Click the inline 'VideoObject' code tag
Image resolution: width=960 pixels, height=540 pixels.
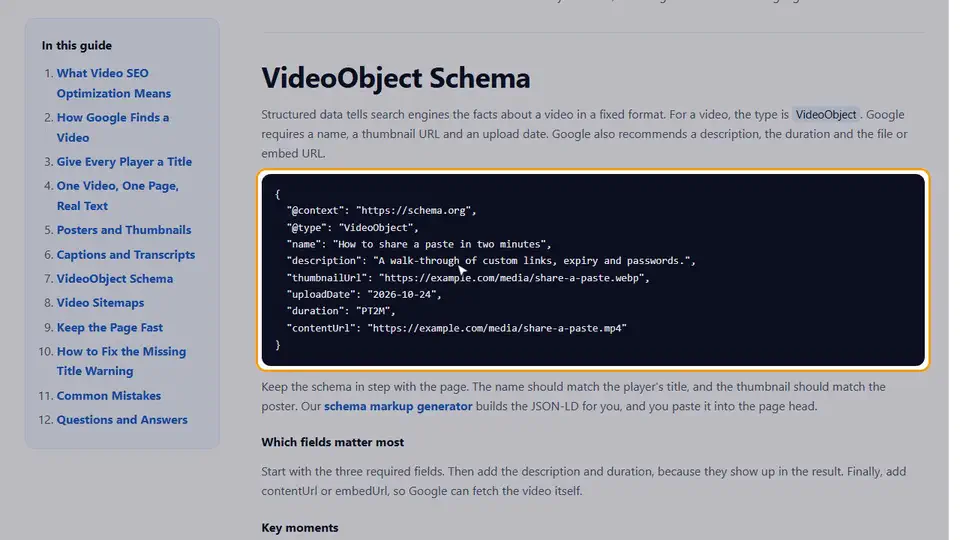click(x=826, y=114)
